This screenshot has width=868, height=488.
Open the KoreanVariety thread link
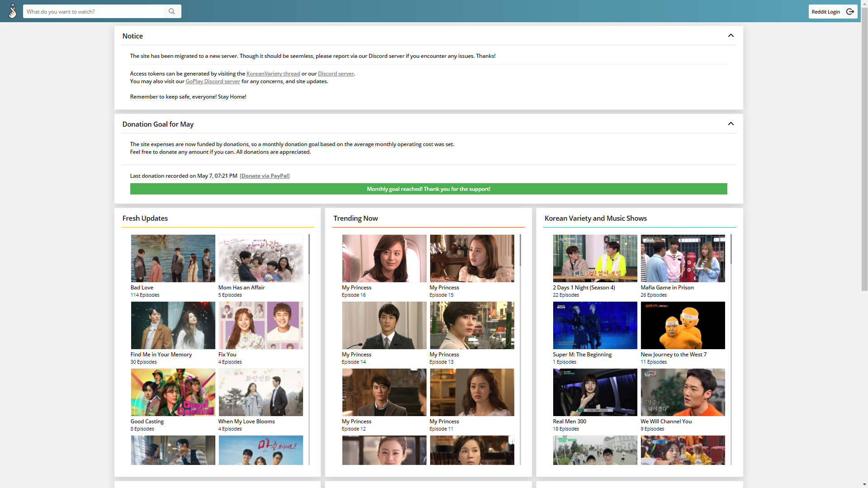273,74
